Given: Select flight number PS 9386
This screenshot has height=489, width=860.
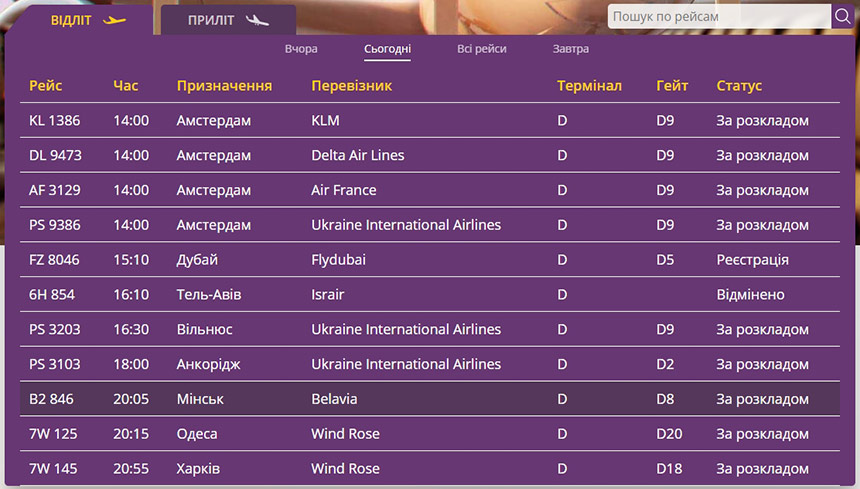Looking at the screenshot, I should click(54, 225).
